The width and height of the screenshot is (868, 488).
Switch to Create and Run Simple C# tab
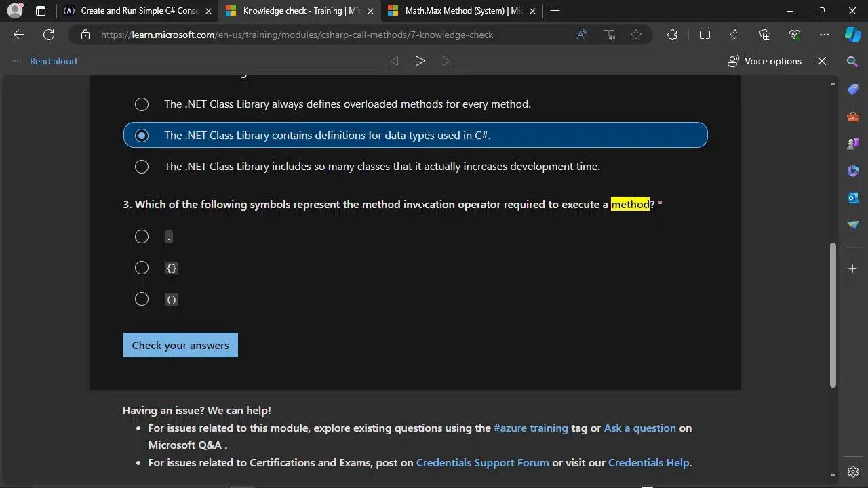(x=133, y=11)
